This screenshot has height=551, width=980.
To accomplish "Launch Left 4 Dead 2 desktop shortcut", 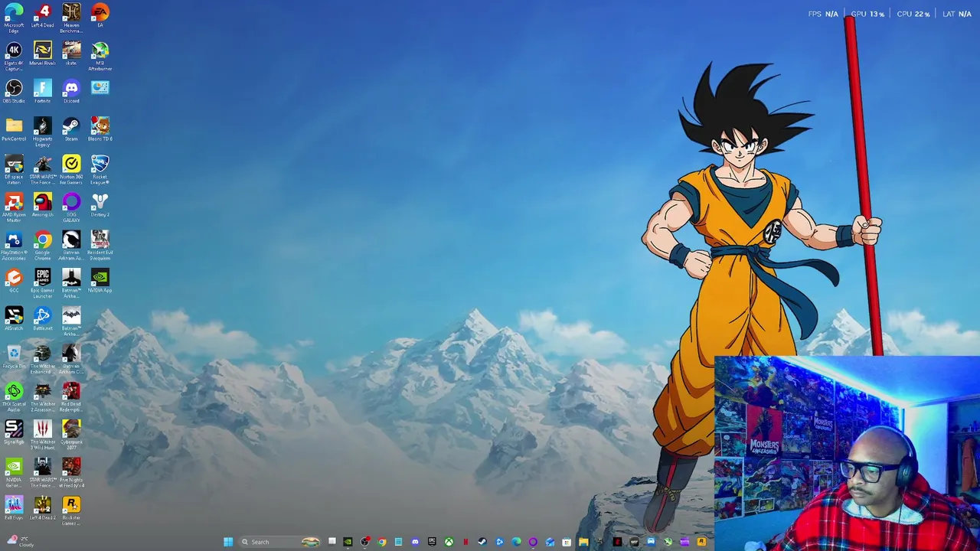I will point(43,508).
